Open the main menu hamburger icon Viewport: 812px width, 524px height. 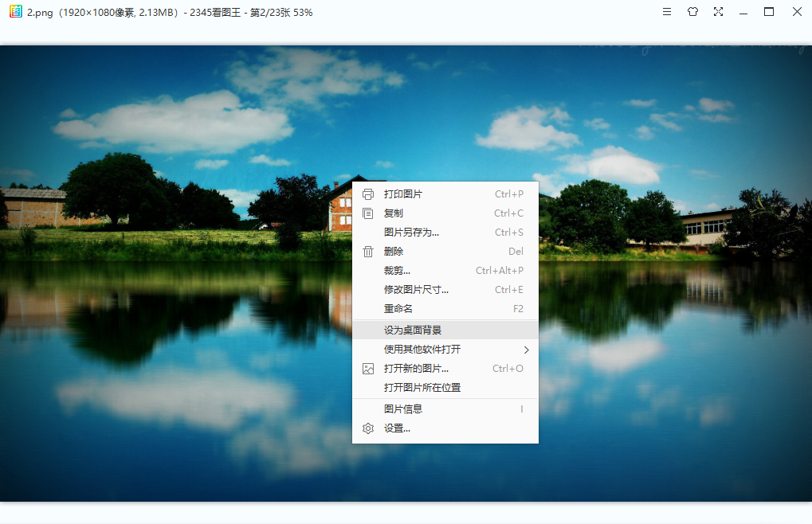coord(667,12)
